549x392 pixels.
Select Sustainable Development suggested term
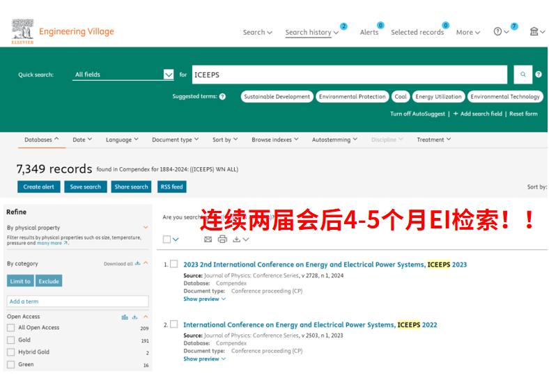[x=277, y=97]
